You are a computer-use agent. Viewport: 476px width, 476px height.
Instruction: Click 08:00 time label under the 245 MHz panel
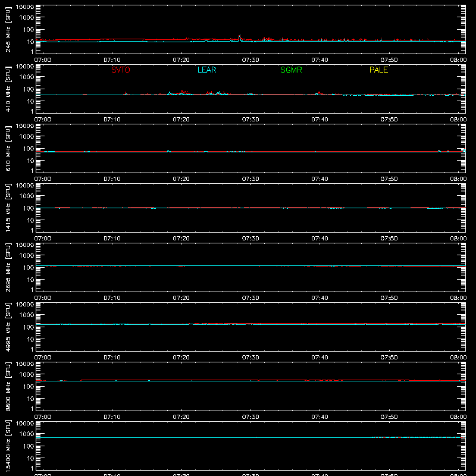click(x=458, y=60)
